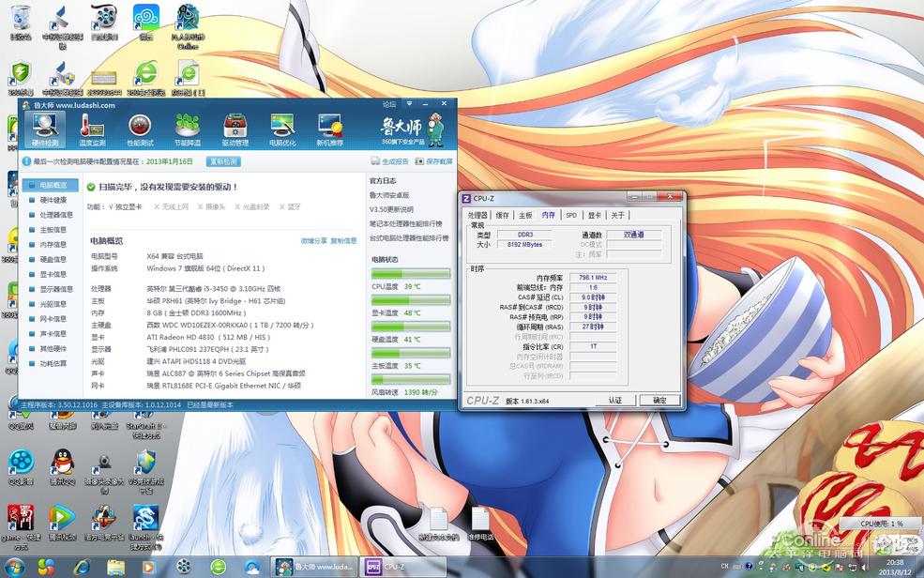This screenshot has width=924, height=578.
Task: Select the QQ影音 film reel desktop icon
Action: pyautogui.click(x=21, y=466)
